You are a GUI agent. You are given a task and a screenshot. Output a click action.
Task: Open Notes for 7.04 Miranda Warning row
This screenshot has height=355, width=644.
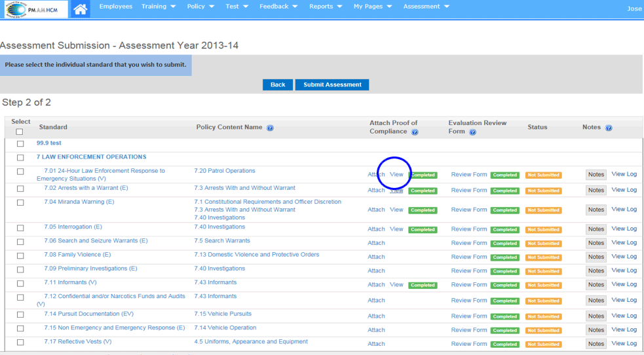pos(596,210)
